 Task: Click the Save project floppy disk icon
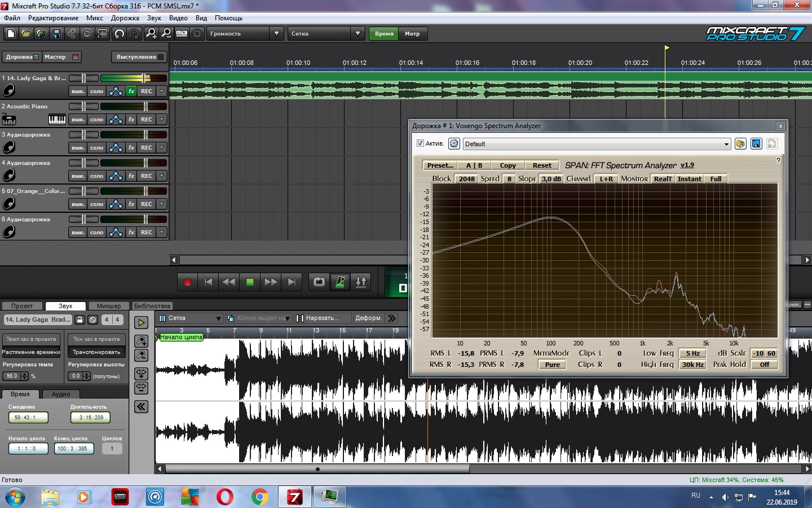point(56,34)
